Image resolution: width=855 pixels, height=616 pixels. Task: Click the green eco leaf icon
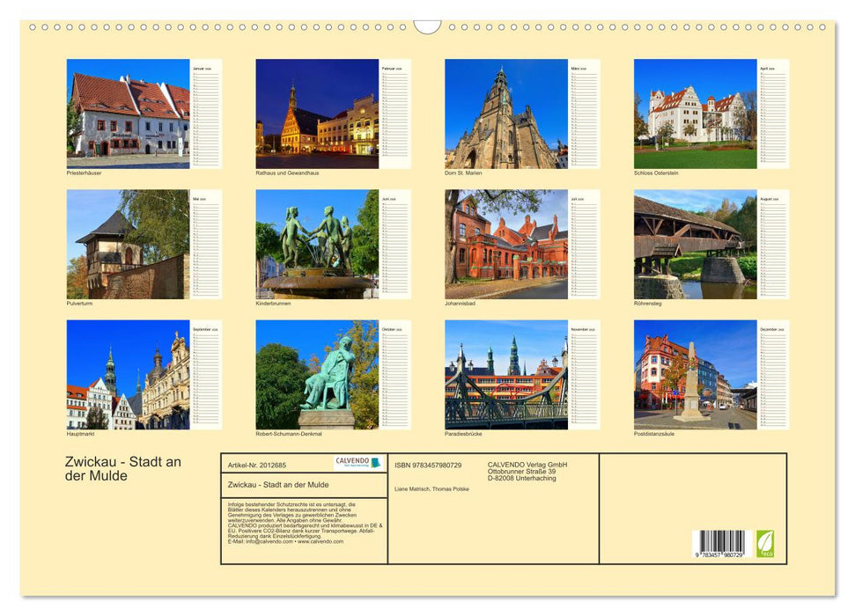(x=765, y=543)
